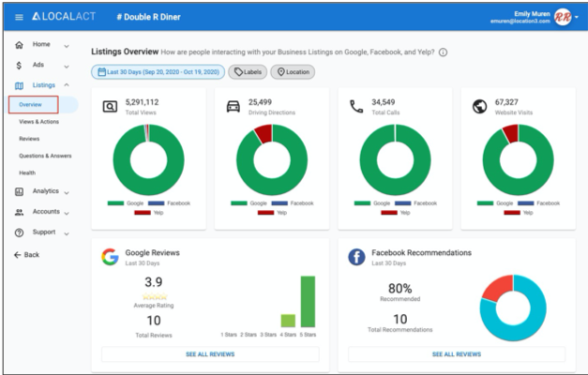Viewport: 588px width, 375px height.
Task: Click the 4 Stars bar in Google Reviews
Action: click(288, 321)
